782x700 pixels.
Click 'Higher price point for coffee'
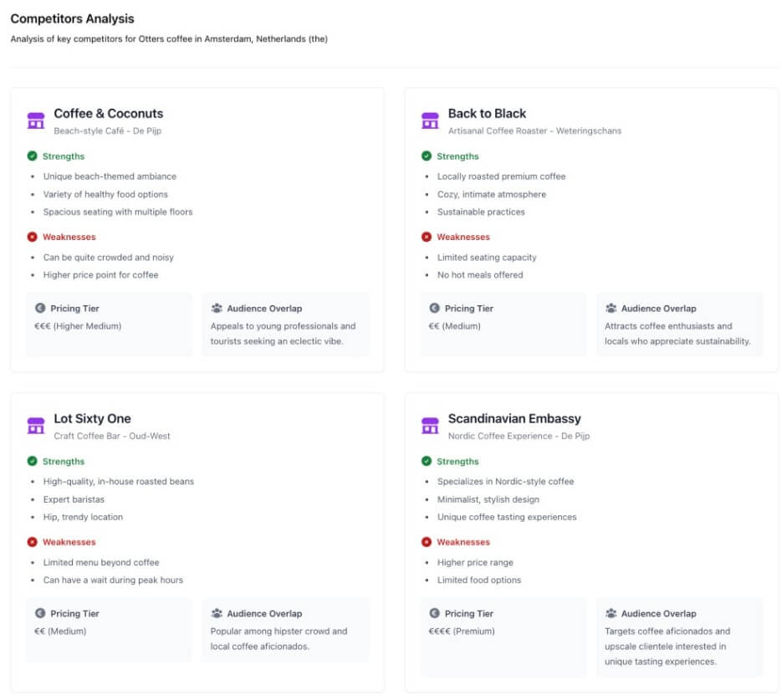pos(100,274)
